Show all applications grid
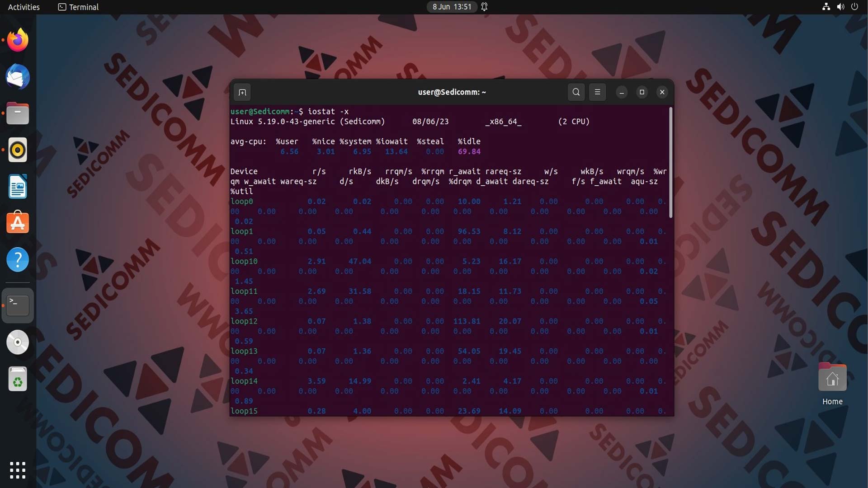 [x=18, y=470]
